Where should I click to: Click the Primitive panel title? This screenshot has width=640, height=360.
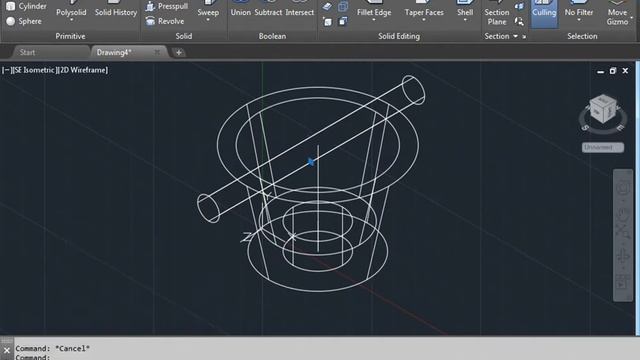[70, 36]
